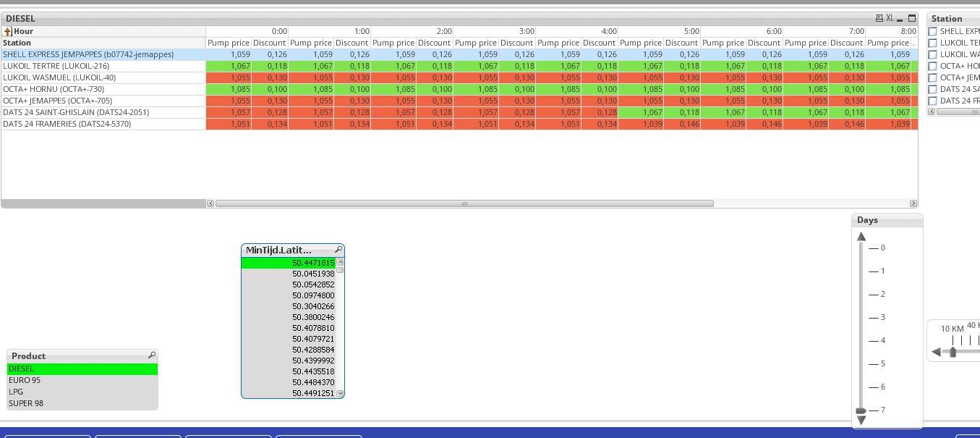980x438 pixels.
Task: Click the Station column header in table
Action: pyautogui.click(x=103, y=43)
